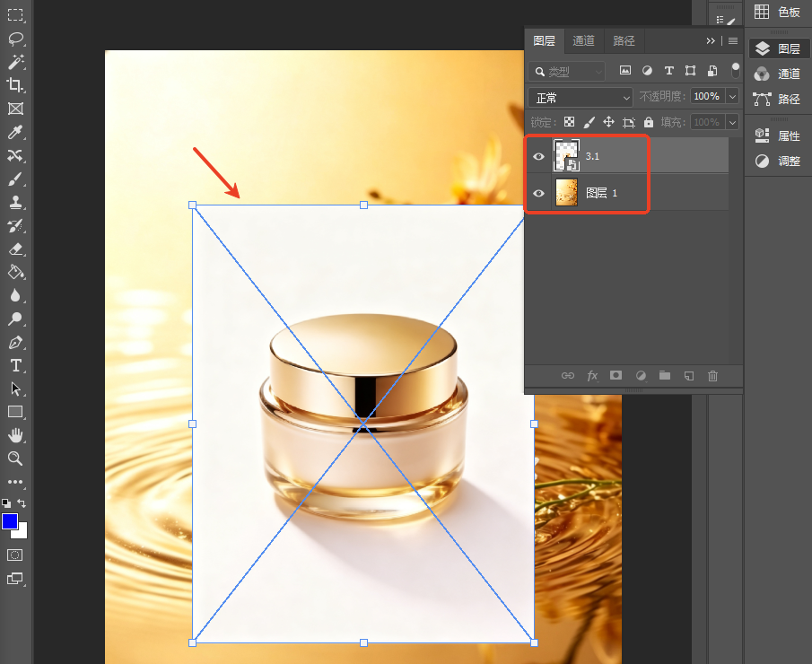
Task: Add a layer mask from panel bottom
Action: click(616, 375)
